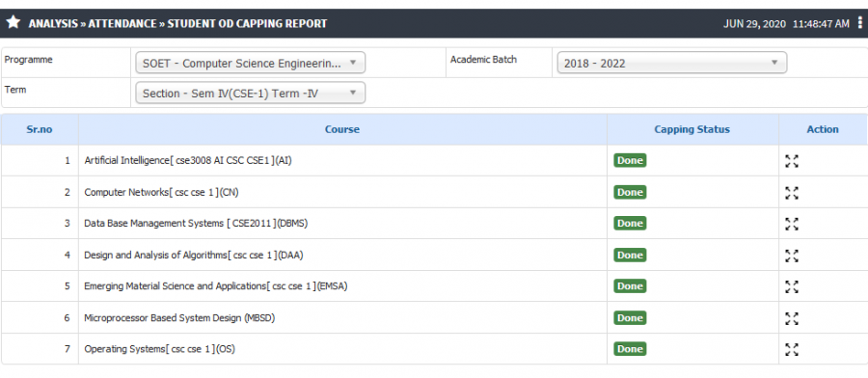Select 'Microprocessor Based System Design (MBSD)' course
This screenshot has height=378, width=868.
coord(179,317)
